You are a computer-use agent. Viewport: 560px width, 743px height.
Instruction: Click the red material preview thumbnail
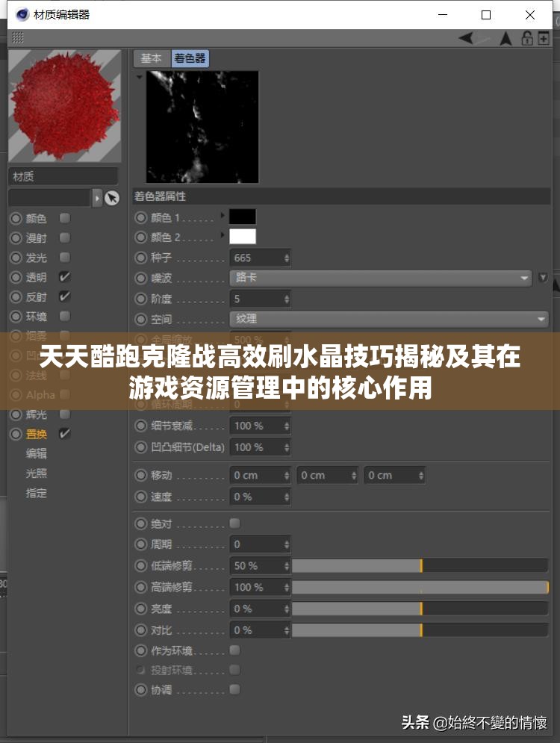coord(65,106)
